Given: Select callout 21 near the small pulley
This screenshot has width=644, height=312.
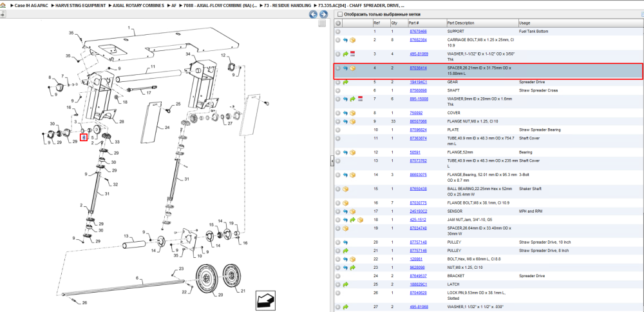Looking at the screenshot, I should (x=243, y=291).
